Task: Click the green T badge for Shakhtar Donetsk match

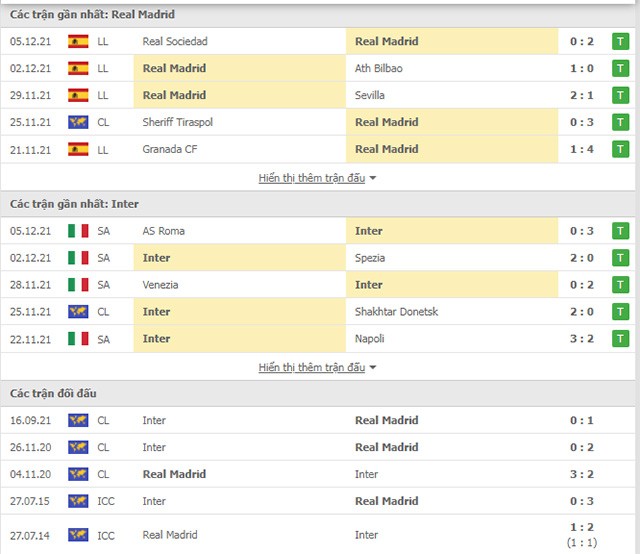Action: pyautogui.click(x=620, y=311)
